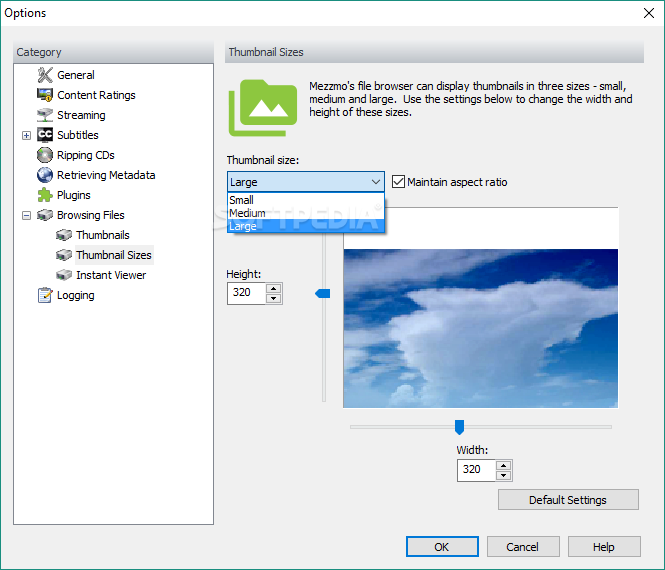Open the Content Ratings category
The image size is (665, 570).
(96, 95)
